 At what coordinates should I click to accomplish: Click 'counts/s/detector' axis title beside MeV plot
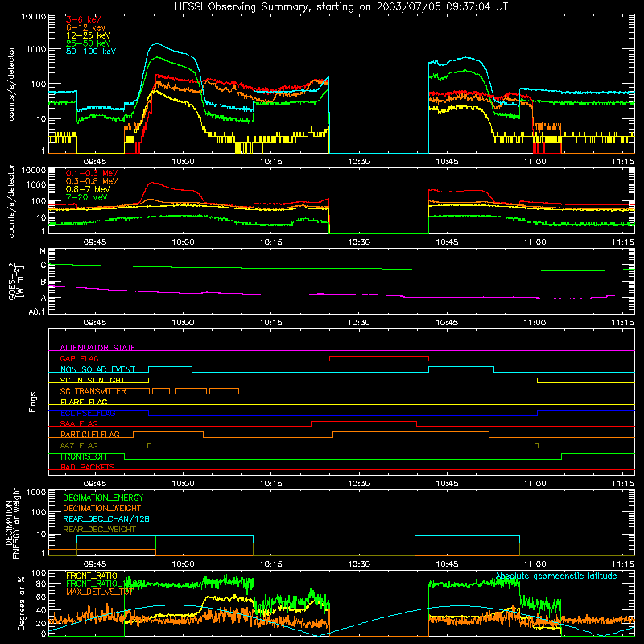point(11,200)
